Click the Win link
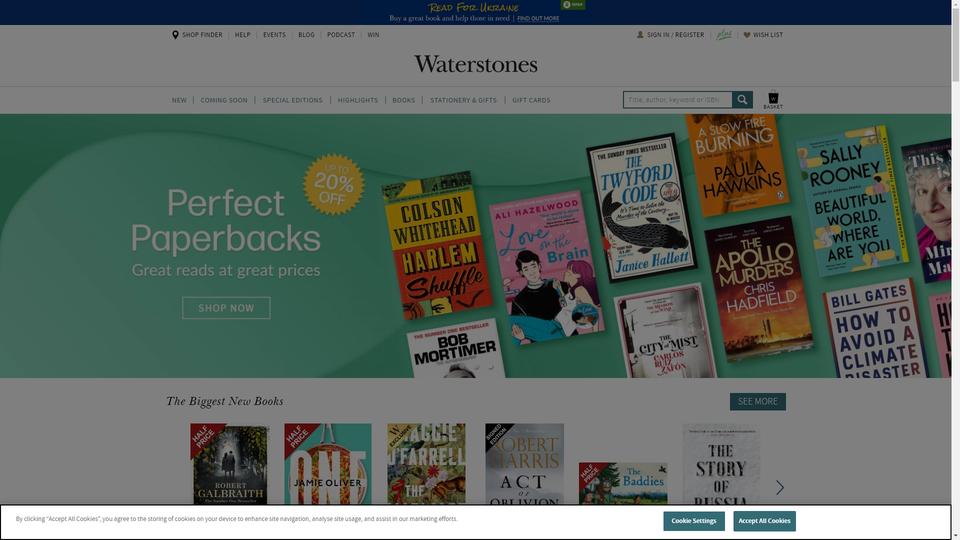The width and height of the screenshot is (960, 540). pyautogui.click(x=373, y=35)
